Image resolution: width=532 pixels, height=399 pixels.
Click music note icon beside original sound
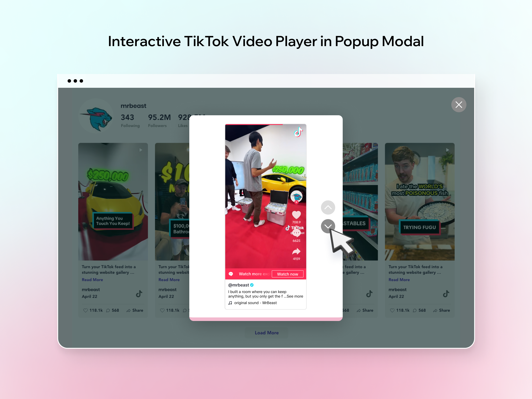[x=230, y=303]
